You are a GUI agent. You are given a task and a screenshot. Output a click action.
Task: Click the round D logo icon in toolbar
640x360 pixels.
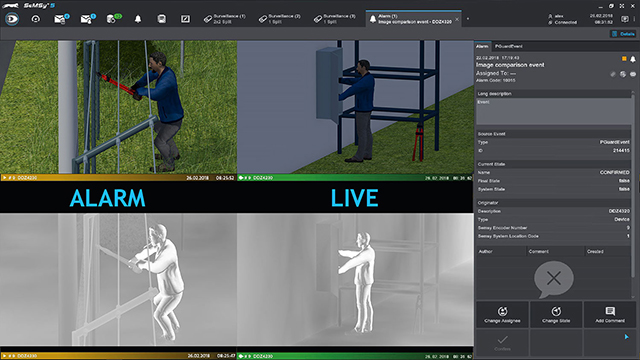point(12,19)
